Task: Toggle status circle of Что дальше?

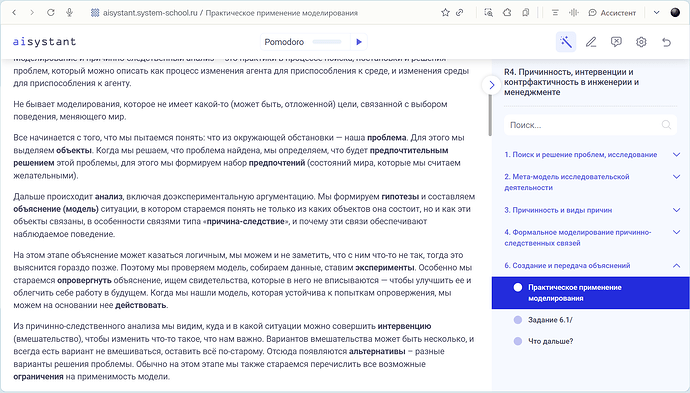Action: coord(518,341)
